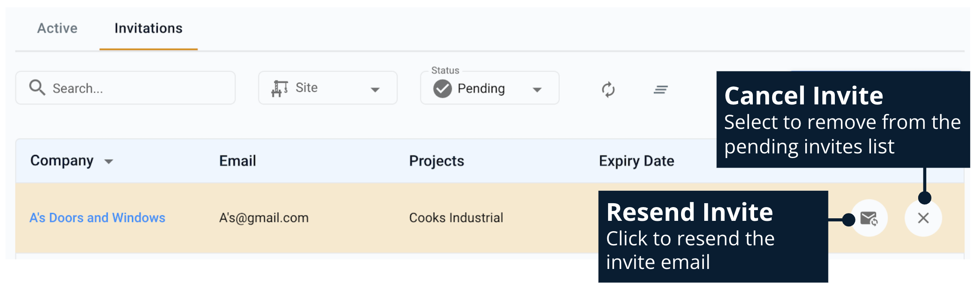The width and height of the screenshot is (980, 287).
Task: Click the resend invite envelope icon
Action: coord(869,218)
